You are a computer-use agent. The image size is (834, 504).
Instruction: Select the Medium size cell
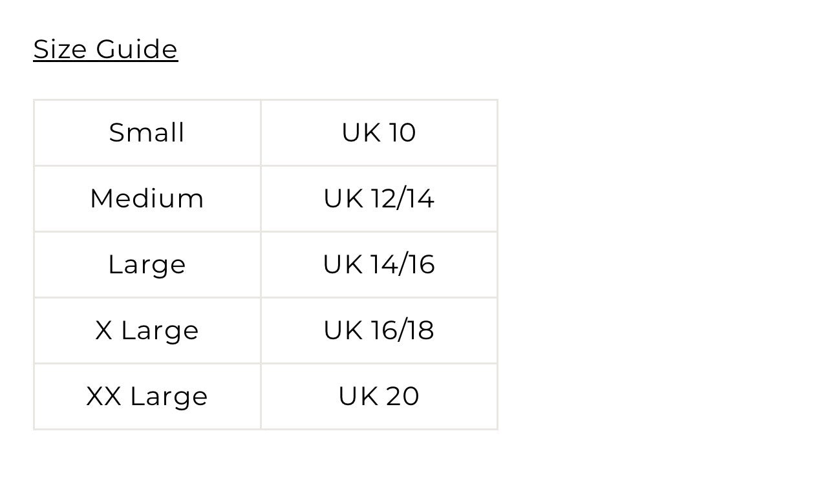pyautogui.click(x=147, y=198)
